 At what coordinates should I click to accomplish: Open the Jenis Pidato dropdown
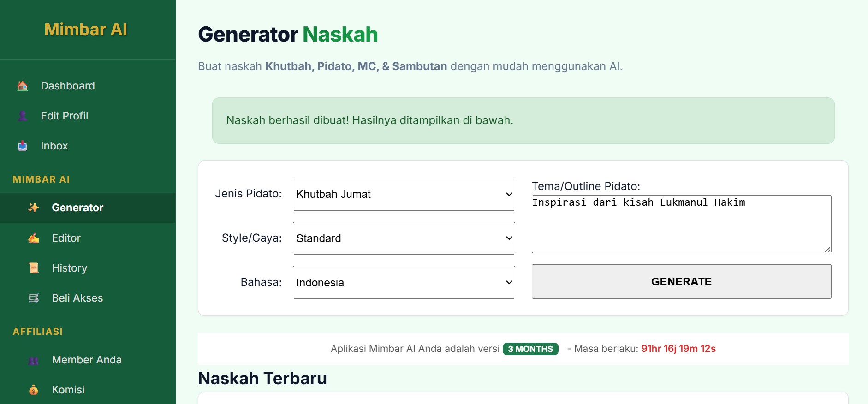403,194
